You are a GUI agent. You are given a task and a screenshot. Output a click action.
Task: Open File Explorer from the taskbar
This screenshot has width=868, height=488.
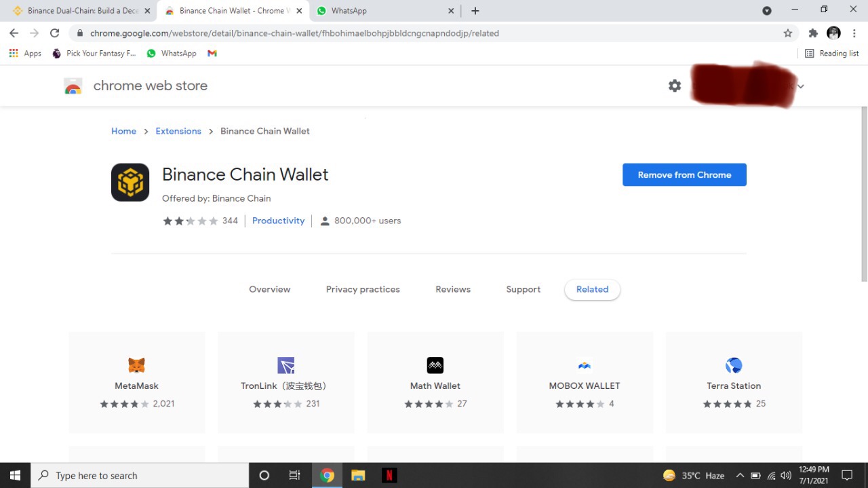point(358,475)
